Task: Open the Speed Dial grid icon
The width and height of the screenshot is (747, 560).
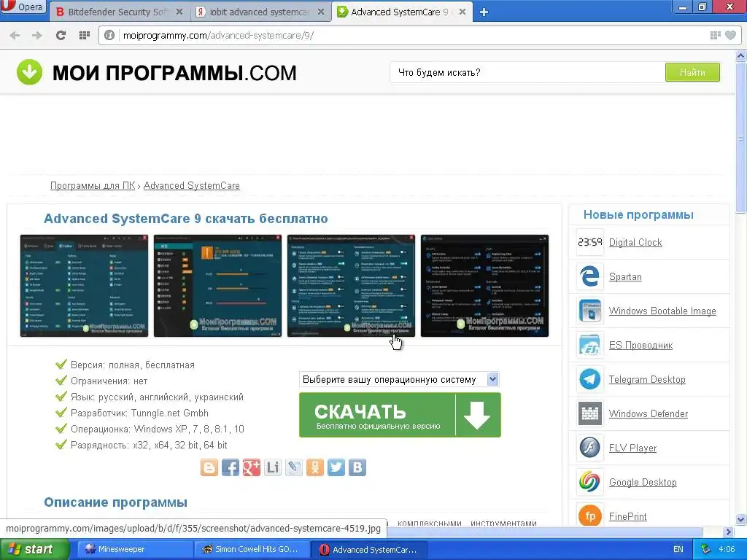Action: point(85,35)
